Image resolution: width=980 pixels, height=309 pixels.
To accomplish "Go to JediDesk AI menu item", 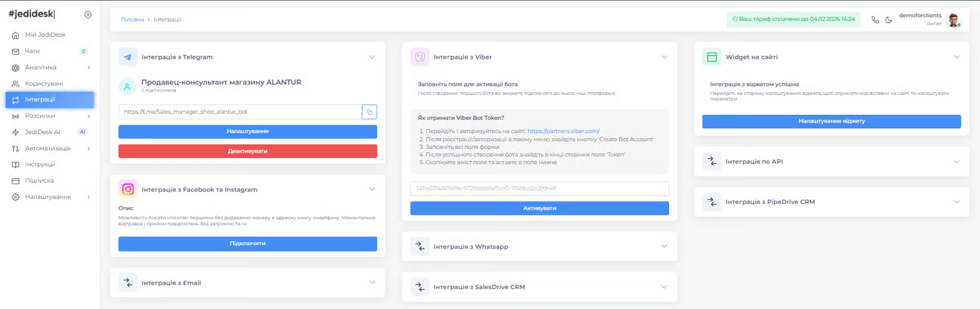I will pos(43,132).
